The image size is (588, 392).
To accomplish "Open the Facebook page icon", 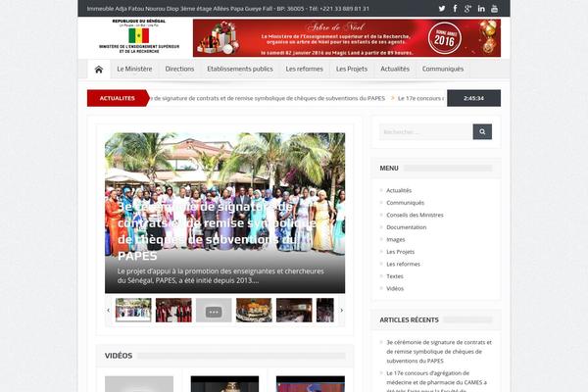I will click(x=455, y=8).
